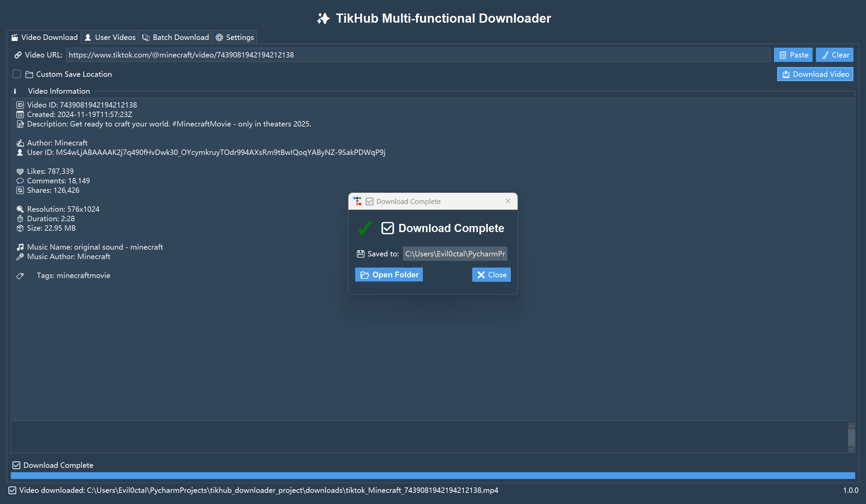Click the box icon beside Size
This screenshot has height=504, width=866.
pyautogui.click(x=20, y=228)
